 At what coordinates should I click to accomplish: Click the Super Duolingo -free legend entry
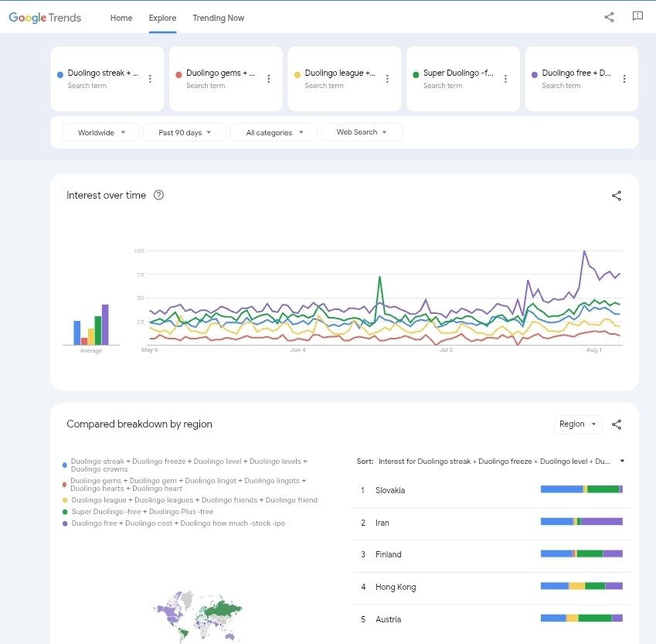pyautogui.click(x=138, y=512)
